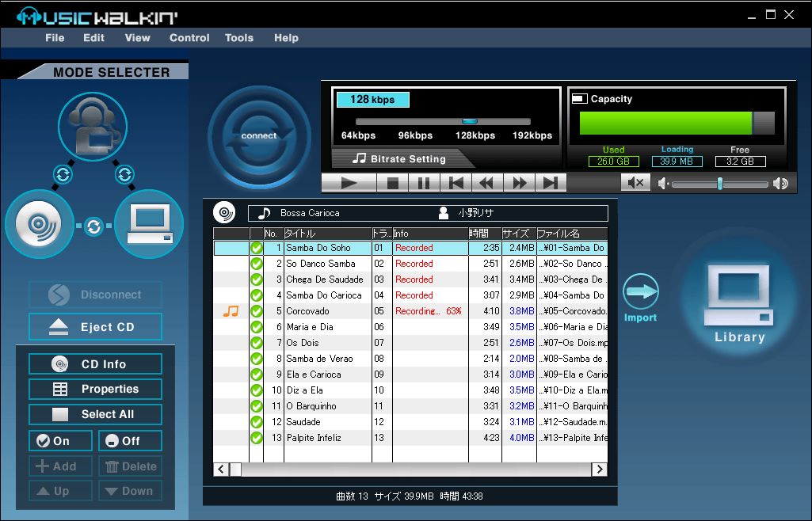
Task: Click sync icon between CD and computer
Action: click(x=93, y=226)
